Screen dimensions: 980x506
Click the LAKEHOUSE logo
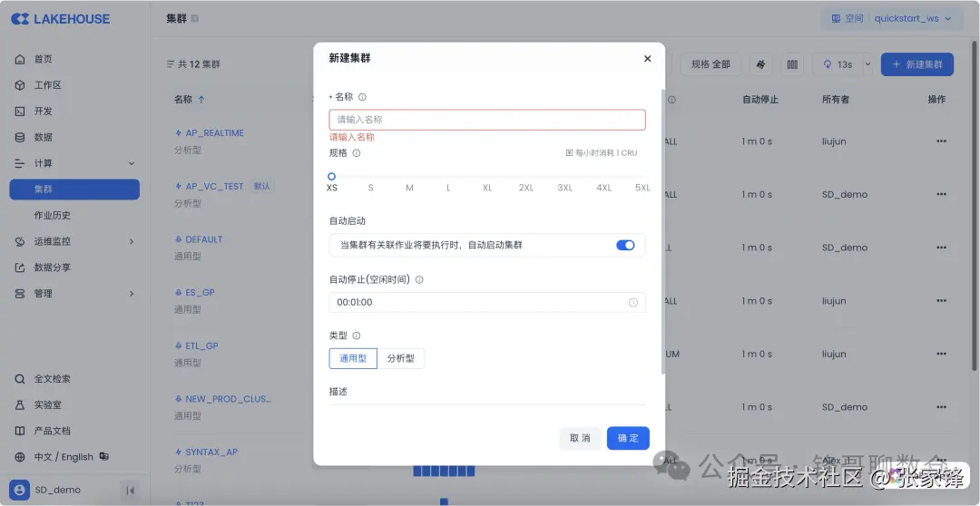[x=61, y=19]
